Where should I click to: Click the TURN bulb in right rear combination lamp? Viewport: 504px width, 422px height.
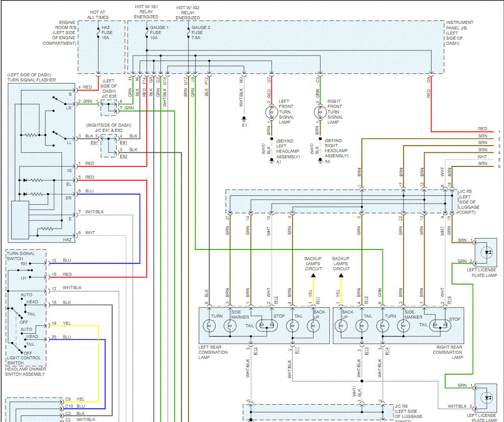[x=383, y=326]
